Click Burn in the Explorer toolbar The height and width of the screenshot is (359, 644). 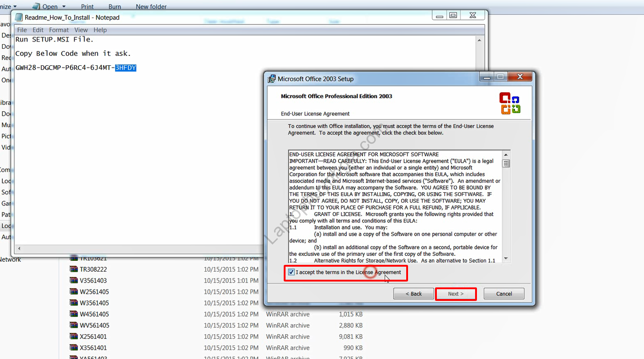pos(115,7)
